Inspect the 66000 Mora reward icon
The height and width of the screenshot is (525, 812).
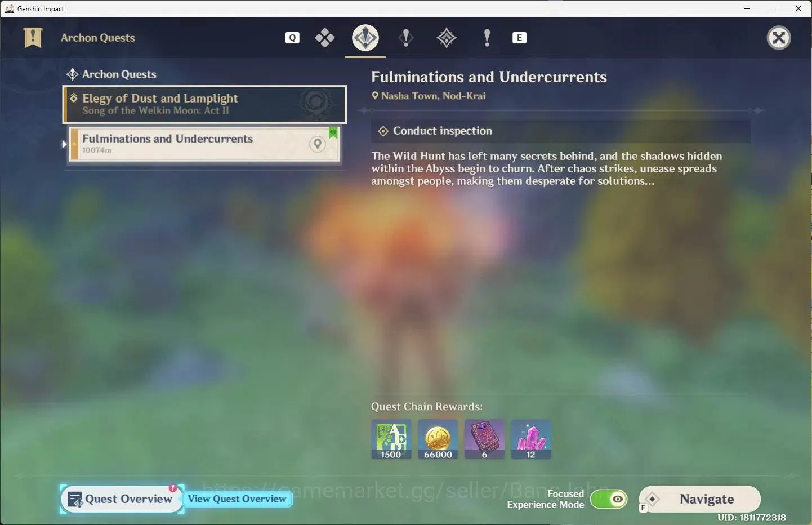tap(438, 439)
